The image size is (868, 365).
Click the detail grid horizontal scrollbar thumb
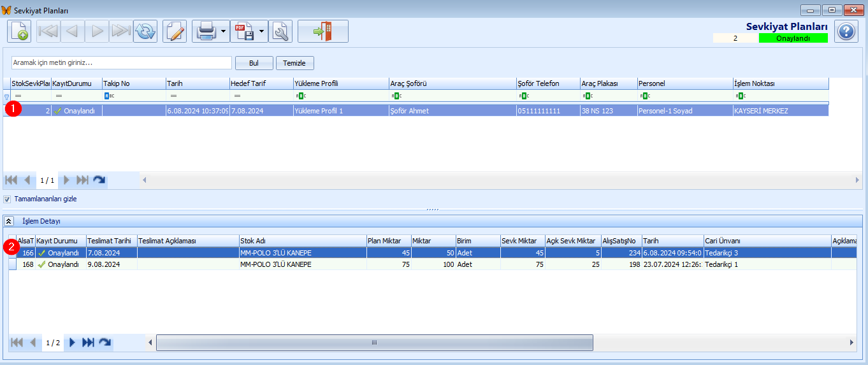coord(375,343)
